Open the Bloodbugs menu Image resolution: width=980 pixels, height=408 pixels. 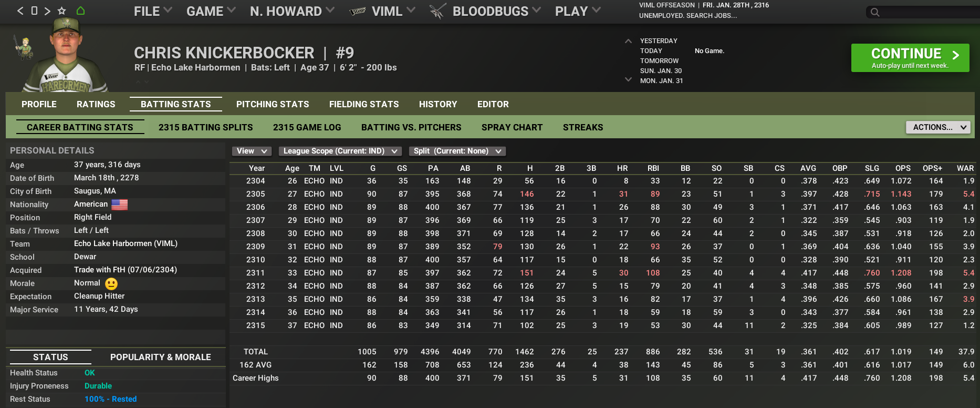tap(490, 11)
